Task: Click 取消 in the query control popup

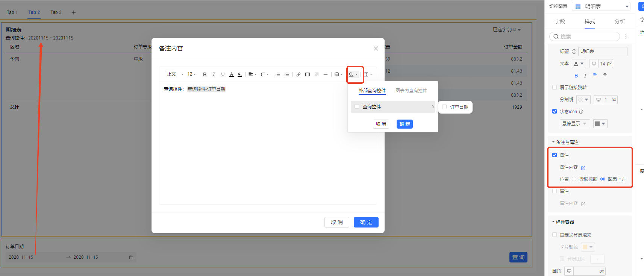Action: [x=381, y=124]
